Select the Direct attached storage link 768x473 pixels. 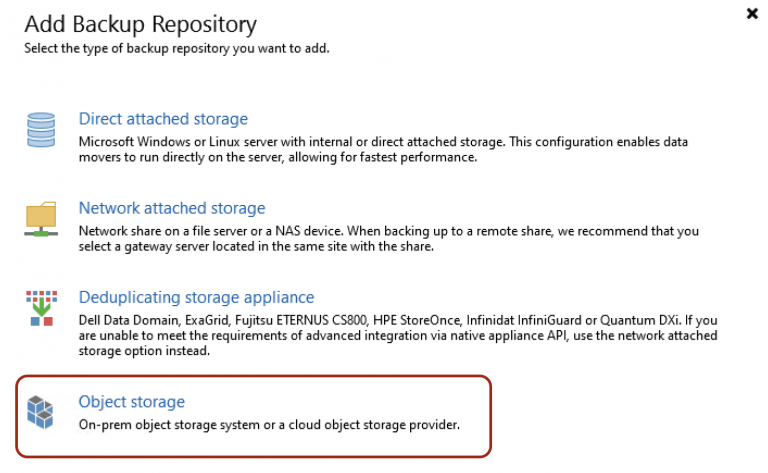[163, 119]
